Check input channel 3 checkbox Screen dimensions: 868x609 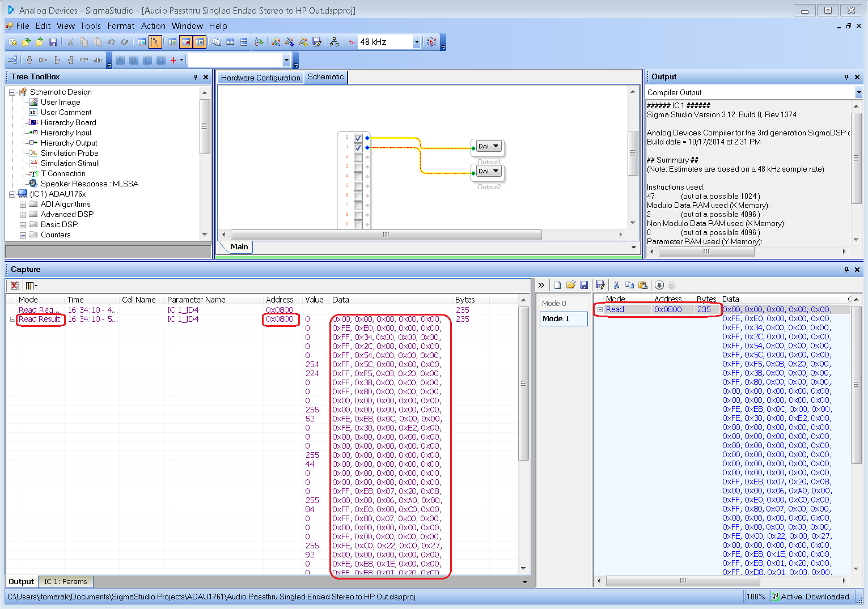[x=358, y=167]
